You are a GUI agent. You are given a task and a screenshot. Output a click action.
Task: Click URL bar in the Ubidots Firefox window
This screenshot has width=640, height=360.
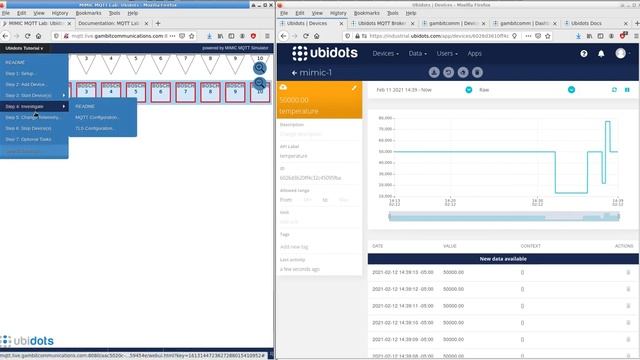pyautogui.click(x=439, y=36)
